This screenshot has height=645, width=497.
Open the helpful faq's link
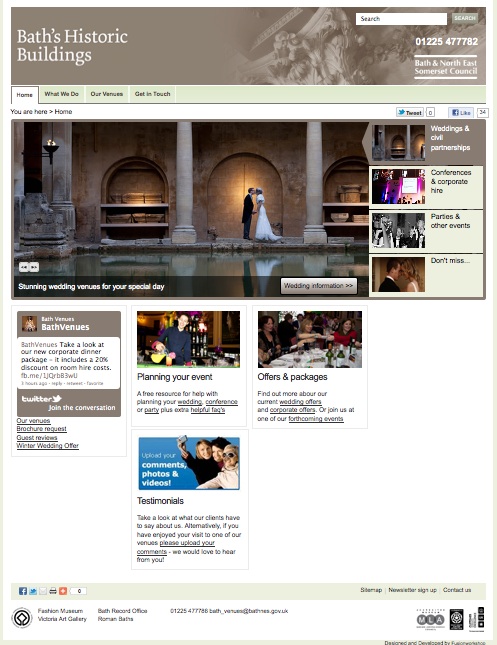click(208, 410)
